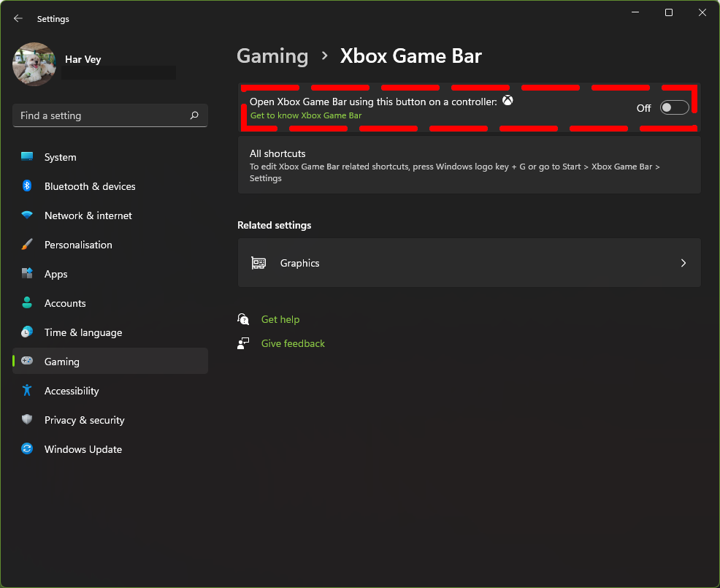Open the Give feedback link
This screenshot has width=720, height=588.
pos(293,343)
